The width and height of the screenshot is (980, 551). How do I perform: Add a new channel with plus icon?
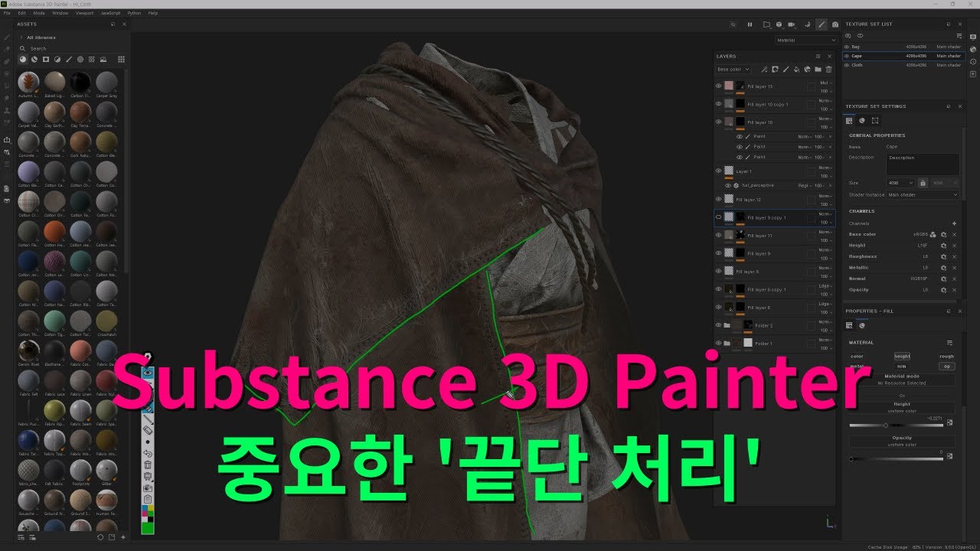coord(954,223)
